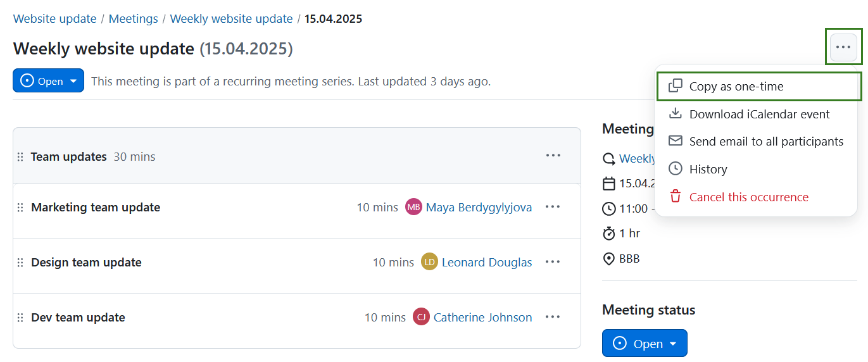Screen dimensions: 868x362
Task: Expand the Open dropdown under Meeting status
Action: pyautogui.click(x=644, y=344)
